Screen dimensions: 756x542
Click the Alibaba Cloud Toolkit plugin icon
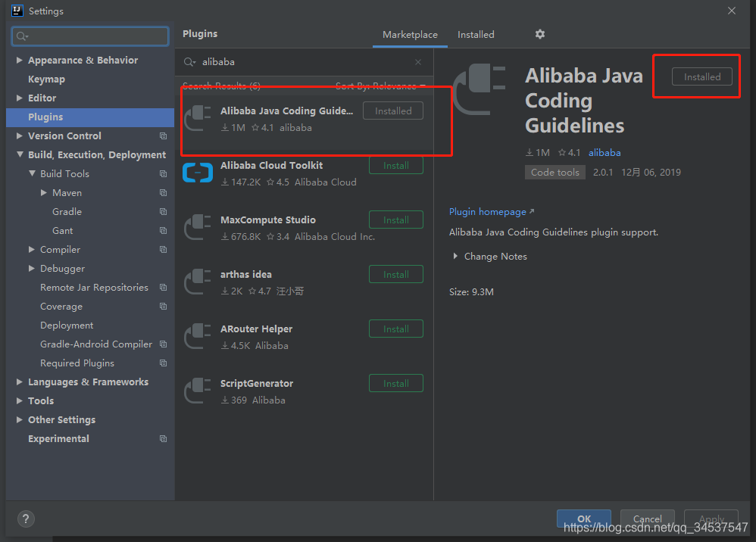[198, 173]
